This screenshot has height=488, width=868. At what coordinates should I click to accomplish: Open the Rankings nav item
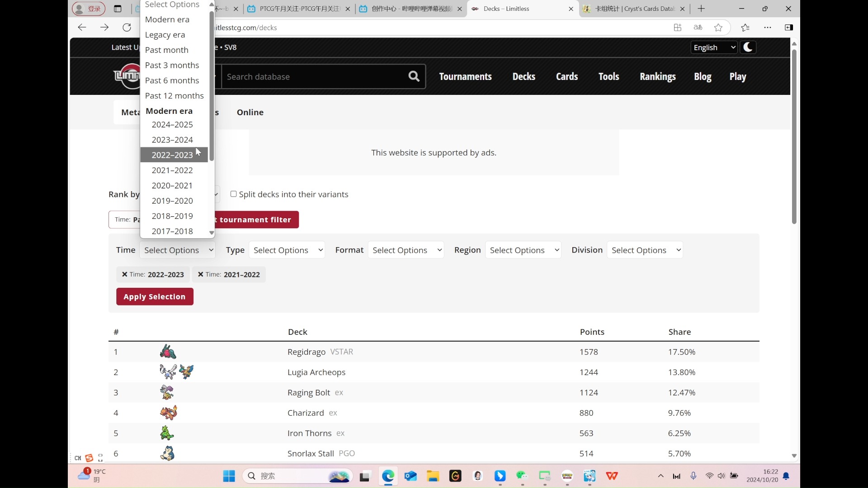point(657,76)
